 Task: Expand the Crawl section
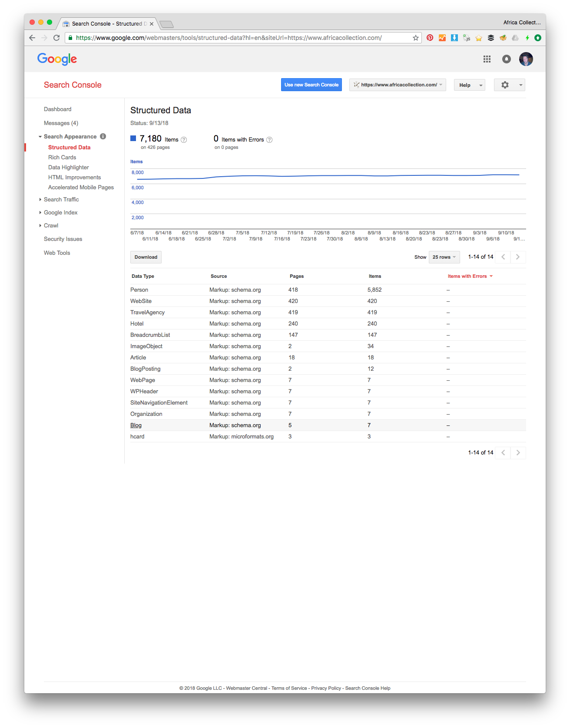point(40,226)
